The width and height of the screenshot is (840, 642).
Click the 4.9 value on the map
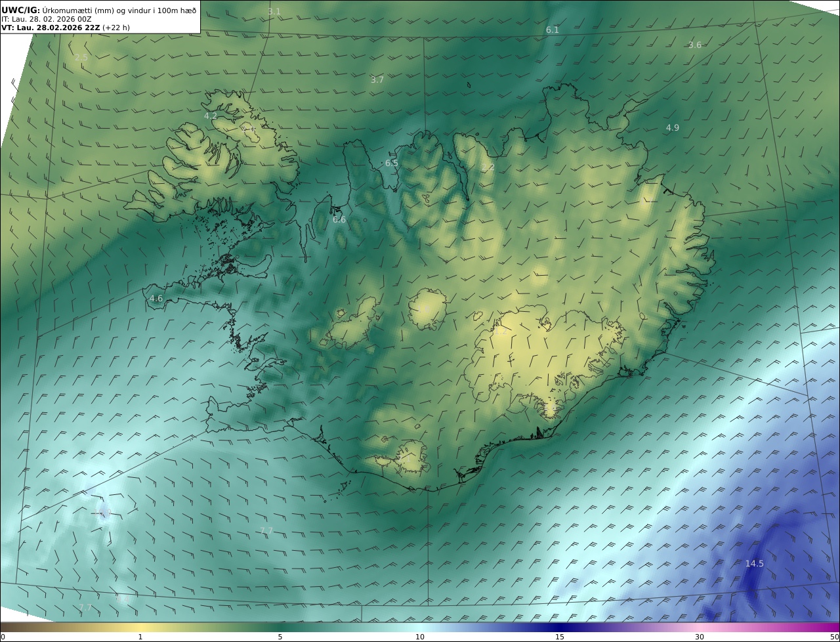pos(673,127)
